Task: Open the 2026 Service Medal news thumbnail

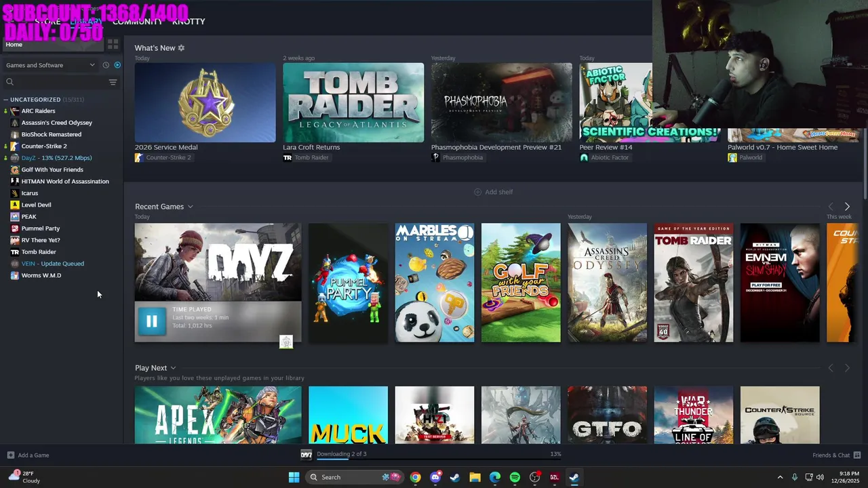Action: click(205, 102)
